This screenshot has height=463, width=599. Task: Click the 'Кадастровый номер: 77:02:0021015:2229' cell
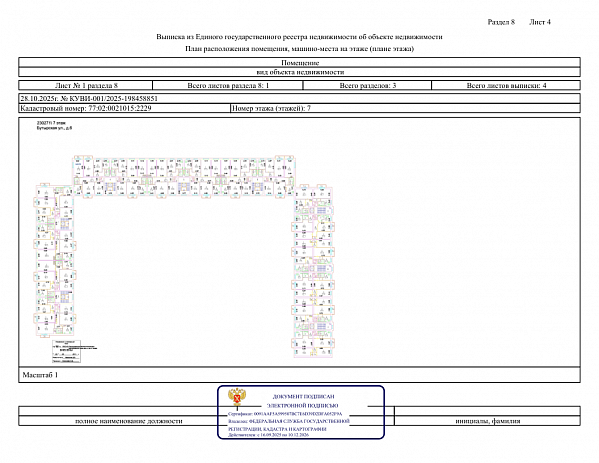tap(125, 108)
